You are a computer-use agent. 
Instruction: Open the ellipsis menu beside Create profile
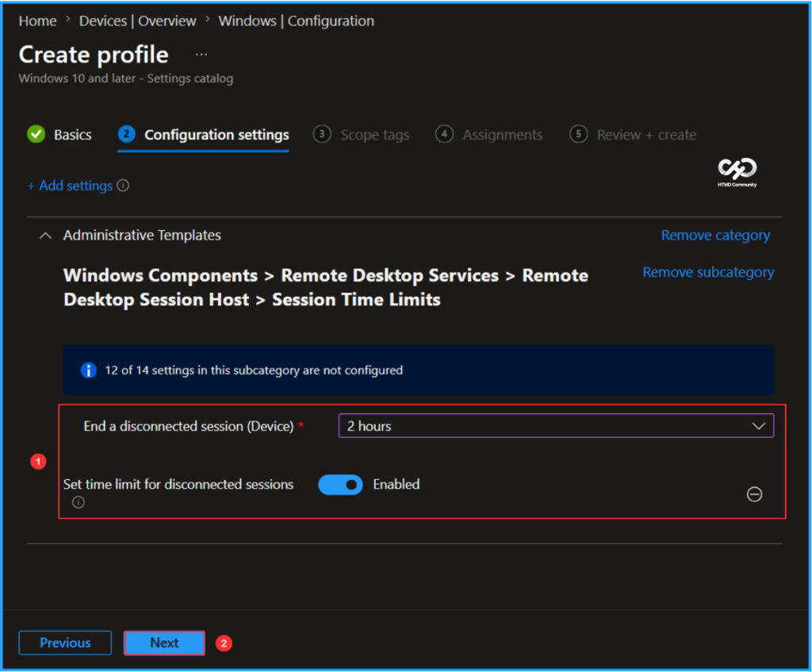click(201, 55)
